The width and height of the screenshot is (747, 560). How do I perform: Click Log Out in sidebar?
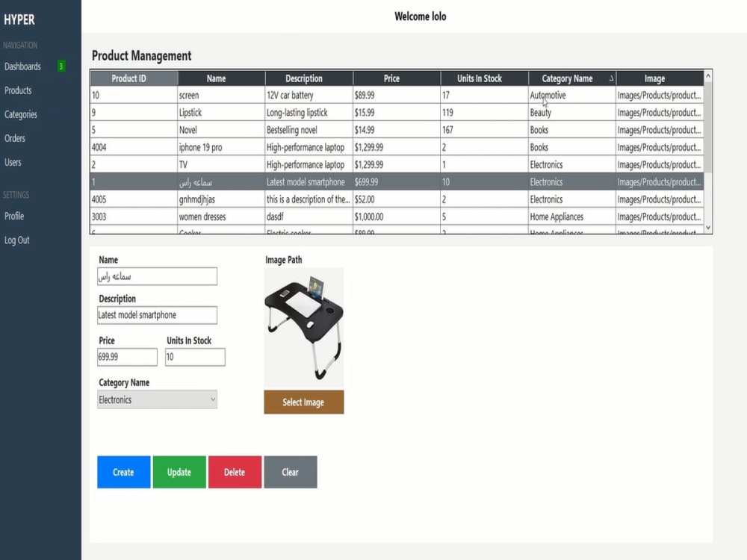point(17,240)
